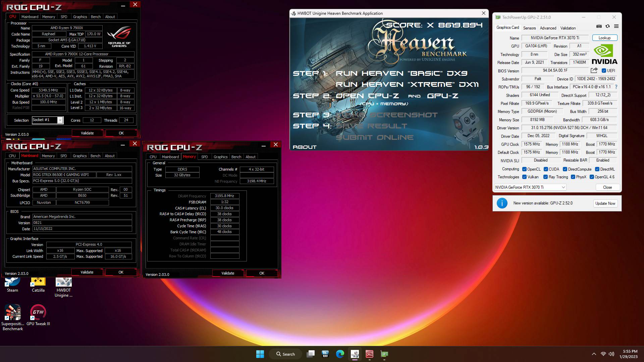Open the GPU Tweak III desktop shortcut
644x362 pixels.
click(x=38, y=315)
